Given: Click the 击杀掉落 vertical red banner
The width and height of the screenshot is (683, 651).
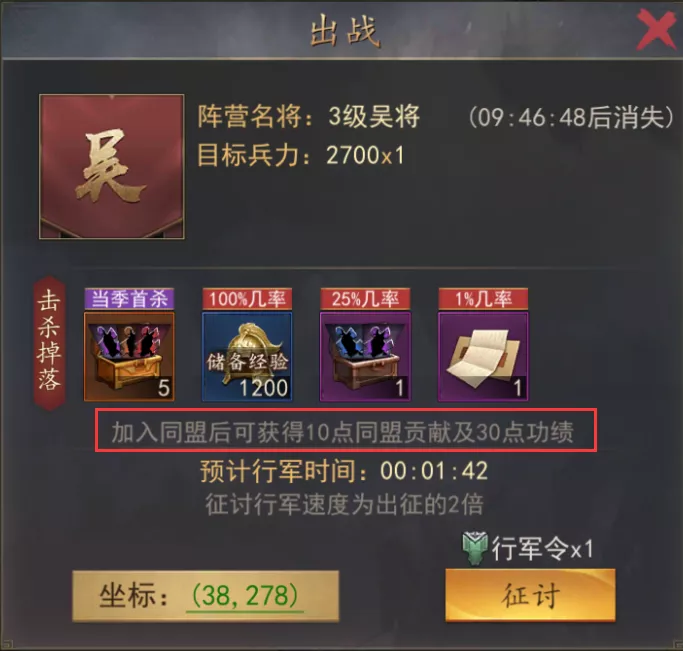Looking at the screenshot, I should click(x=49, y=343).
